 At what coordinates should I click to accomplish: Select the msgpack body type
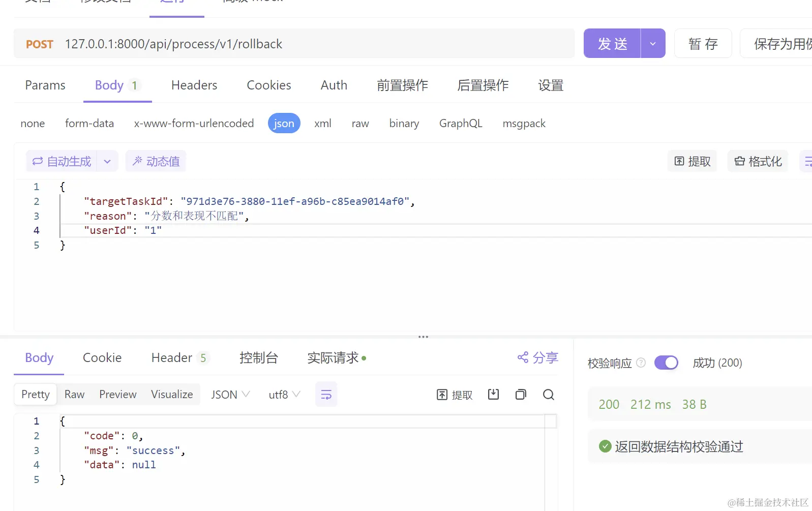click(524, 124)
